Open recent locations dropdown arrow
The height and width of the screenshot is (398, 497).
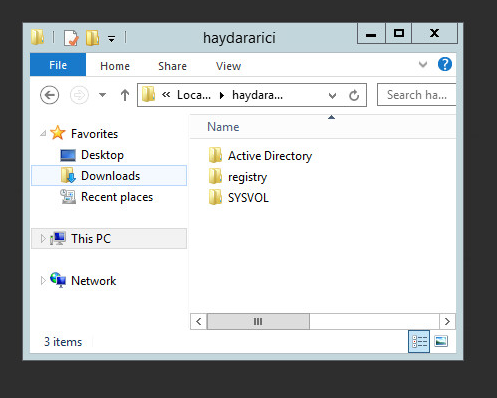[103, 95]
